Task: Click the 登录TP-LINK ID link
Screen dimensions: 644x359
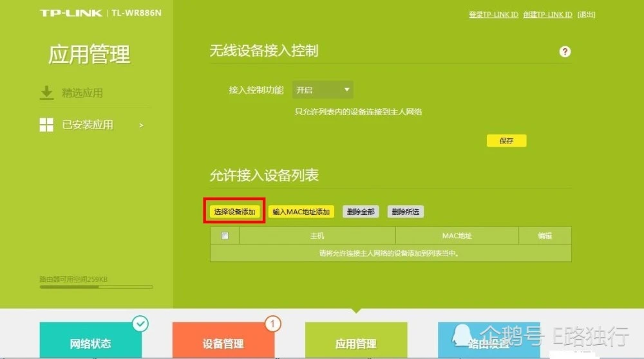Action: click(493, 15)
